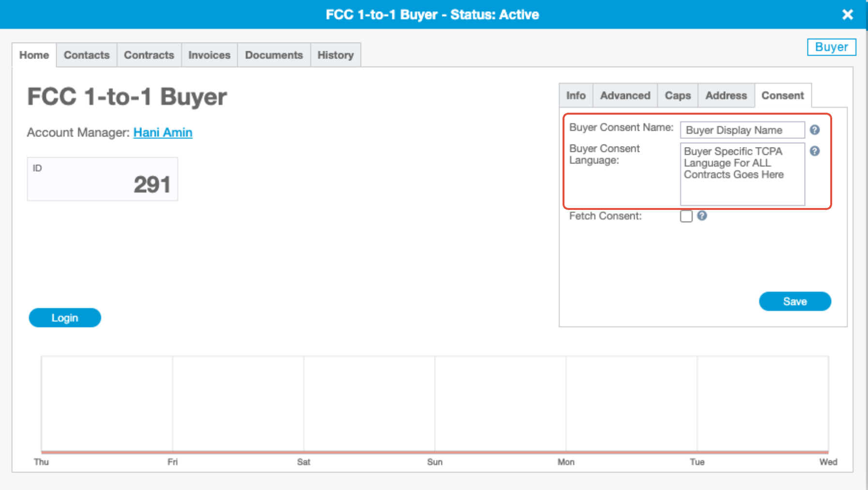
Task: Open the Address sub-tab
Action: [x=726, y=95]
